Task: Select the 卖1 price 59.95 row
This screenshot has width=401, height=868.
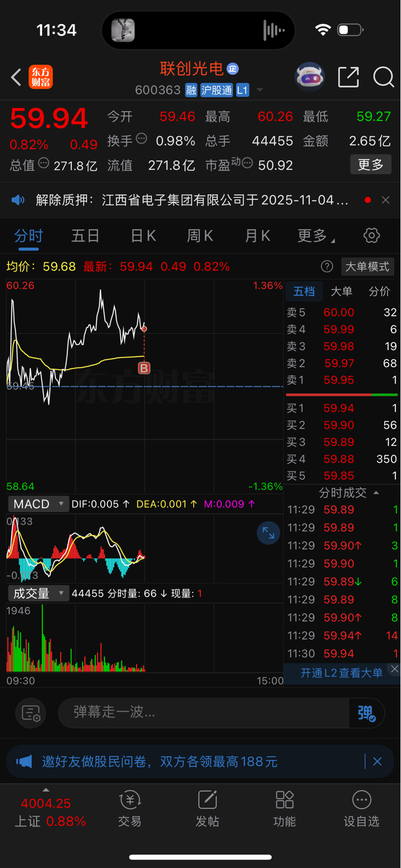Action: (342, 381)
